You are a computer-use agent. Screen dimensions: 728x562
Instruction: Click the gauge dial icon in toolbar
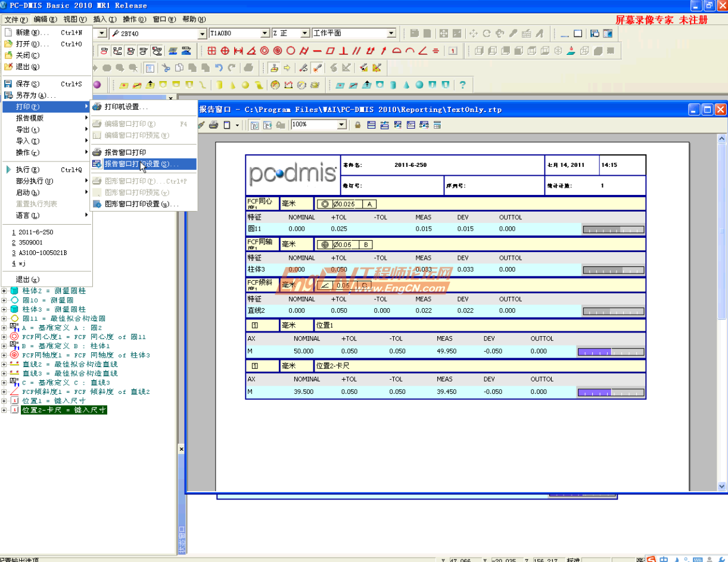(x=275, y=85)
